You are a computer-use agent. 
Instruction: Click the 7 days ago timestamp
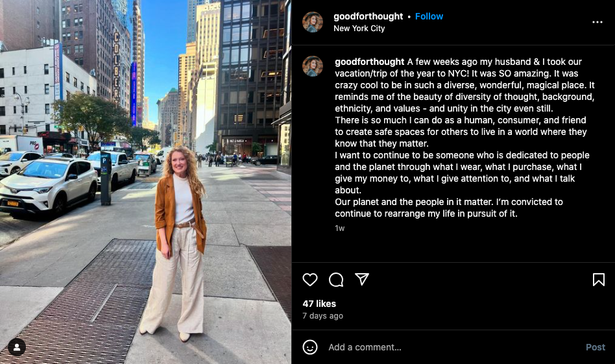[323, 316]
